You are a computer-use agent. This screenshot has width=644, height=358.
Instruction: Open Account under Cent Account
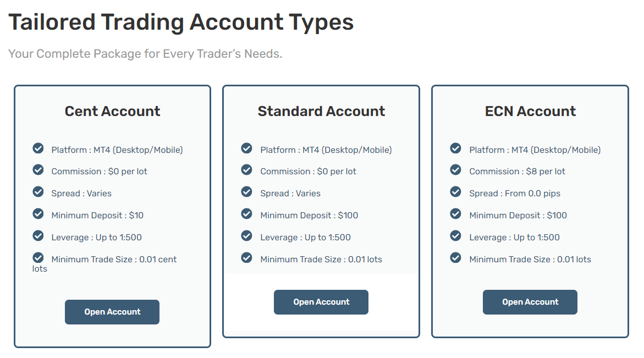pyautogui.click(x=112, y=312)
